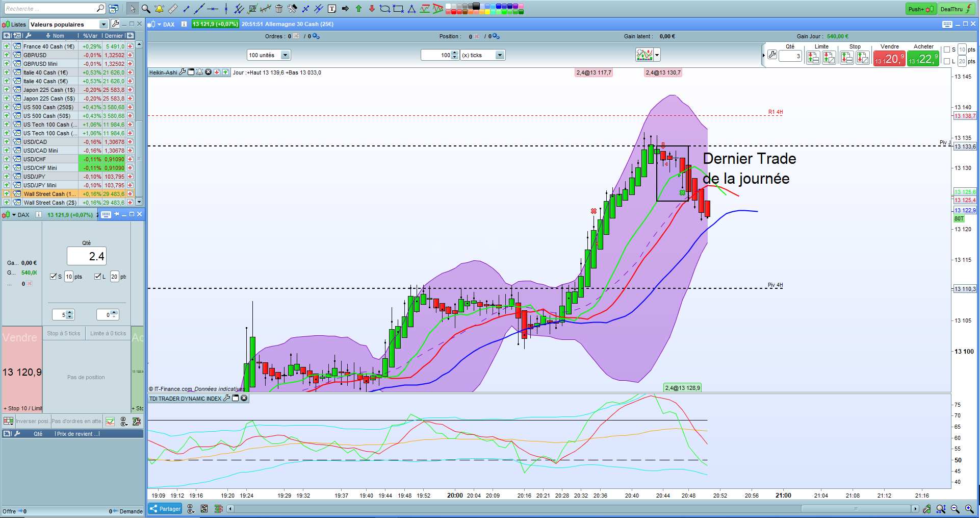Viewport: 980px width, 518px height.
Task: Open the wrench settings next to Qté field
Action: pyautogui.click(x=772, y=55)
